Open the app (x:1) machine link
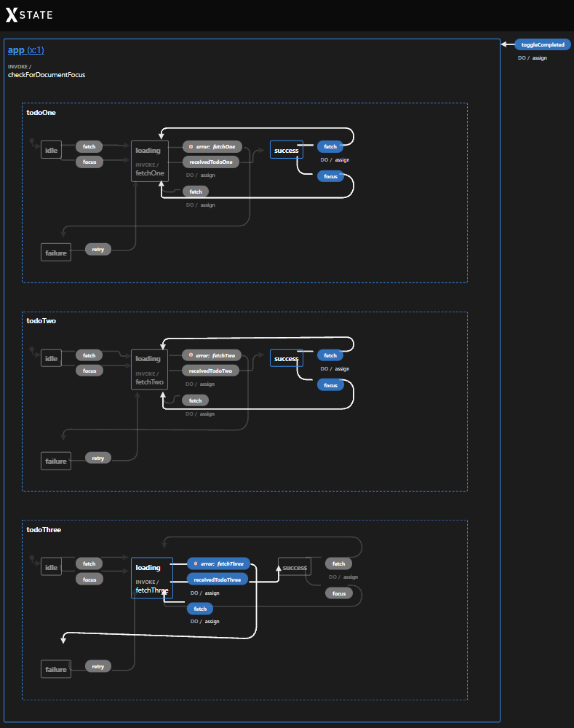Screen dimensions: 574x728 [x=26, y=50]
